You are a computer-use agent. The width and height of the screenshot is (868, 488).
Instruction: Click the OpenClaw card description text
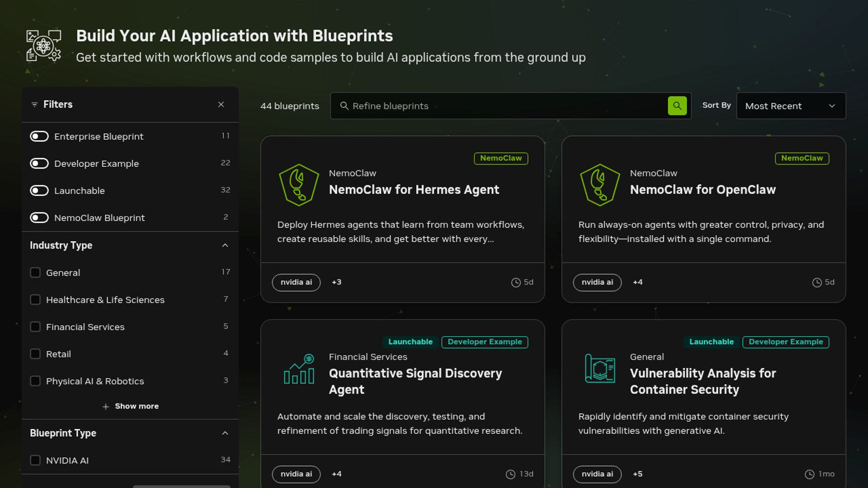(701, 232)
